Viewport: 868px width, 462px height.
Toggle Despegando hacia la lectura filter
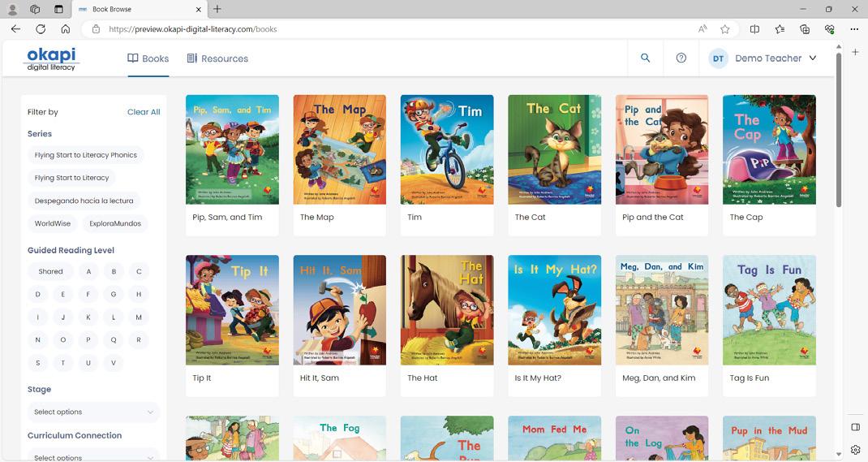pos(84,201)
